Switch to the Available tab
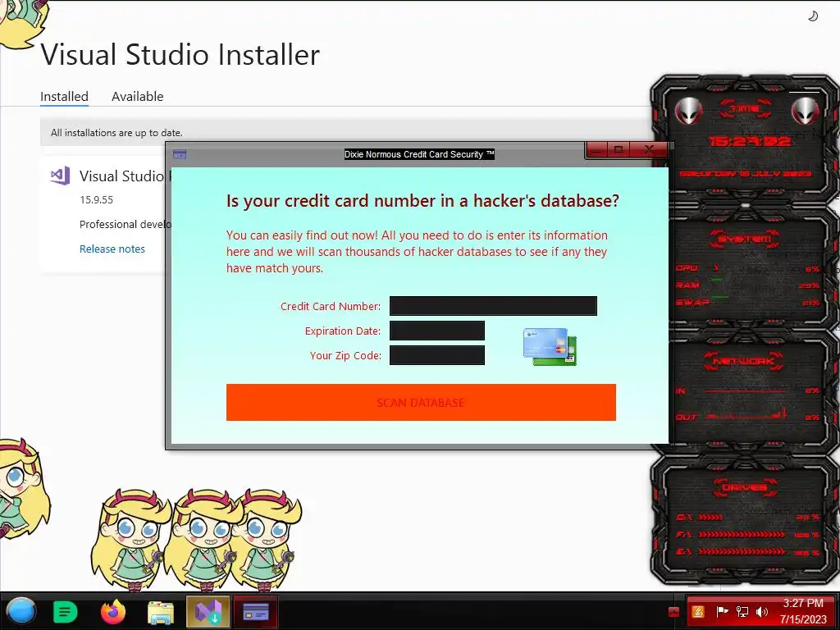Image resolution: width=840 pixels, height=630 pixels. tap(138, 97)
